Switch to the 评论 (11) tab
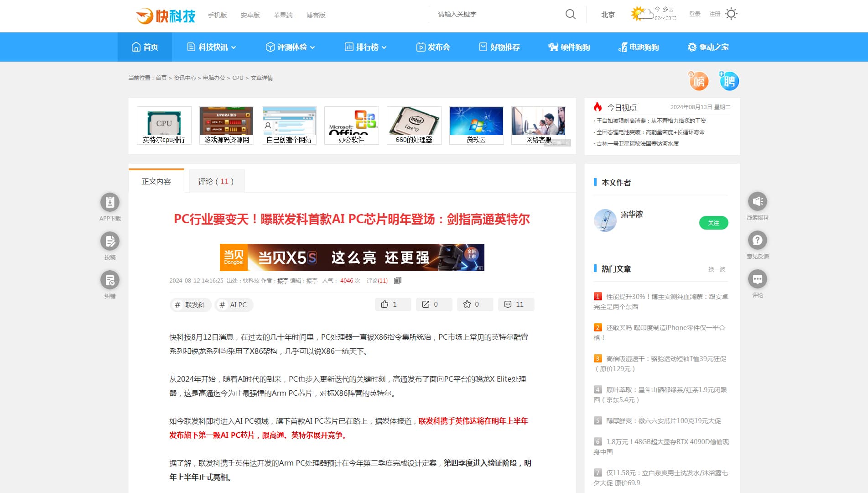This screenshot has height=493, width=868. tap(216, 181)
